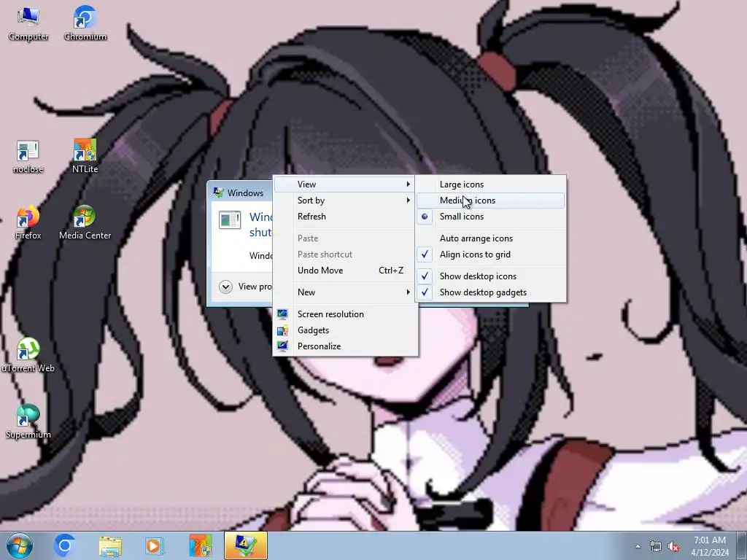Choose Medium icons view option
747x560 pixels.
pyautogui.click(x=491, y=201)
